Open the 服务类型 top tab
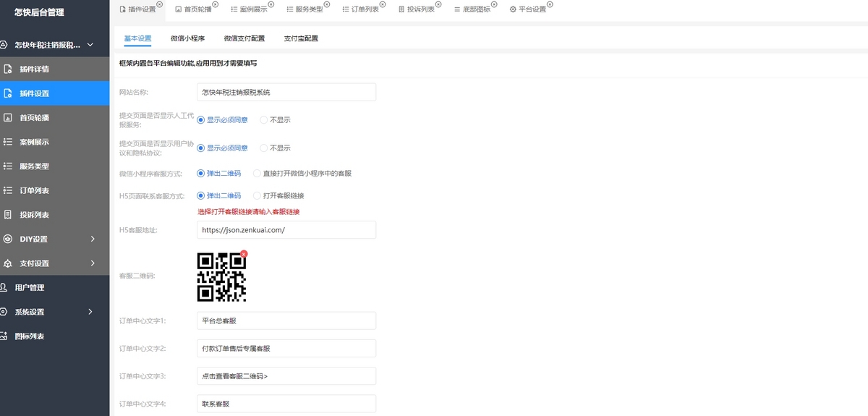Screen dimensions: 868x416 click(x=305, y=9)
